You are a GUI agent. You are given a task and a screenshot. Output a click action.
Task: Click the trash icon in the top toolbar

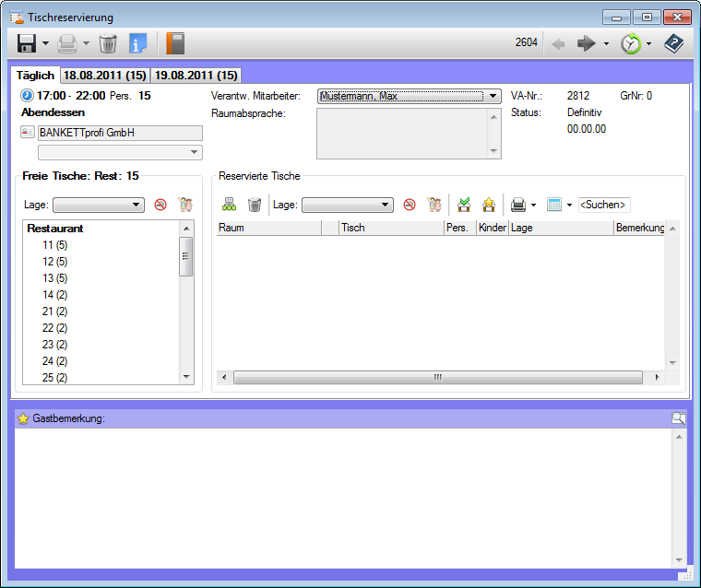coord(108,43)
